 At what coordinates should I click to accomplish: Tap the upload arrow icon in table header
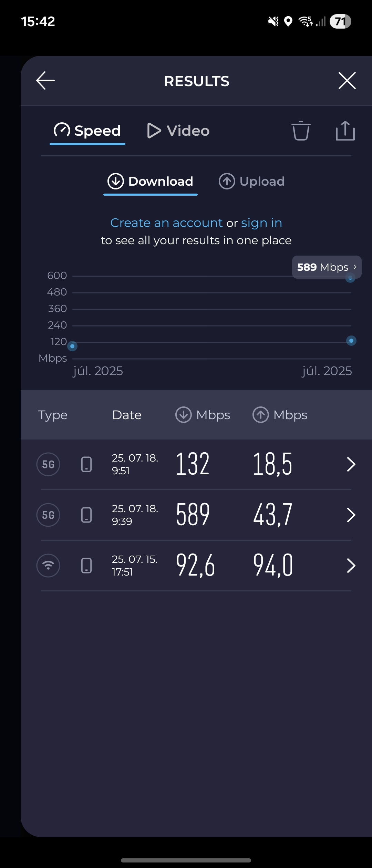(261, 415)
